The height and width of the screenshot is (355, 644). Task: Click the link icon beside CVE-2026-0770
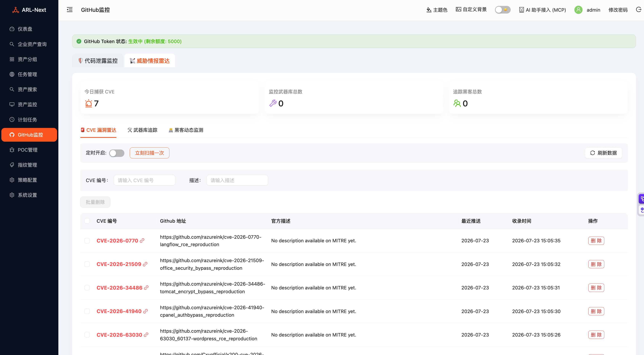point(142,241)
